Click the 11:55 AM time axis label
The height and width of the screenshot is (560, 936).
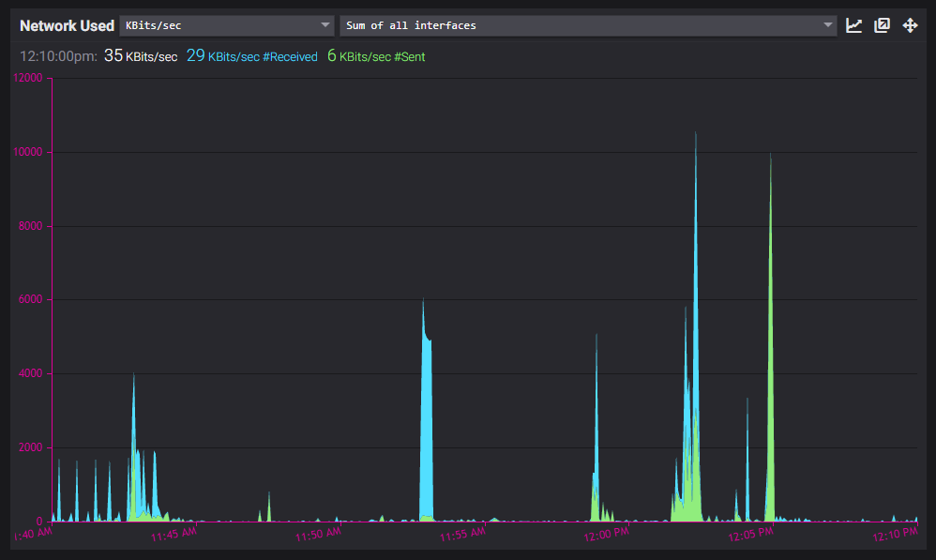click(462, 534)
